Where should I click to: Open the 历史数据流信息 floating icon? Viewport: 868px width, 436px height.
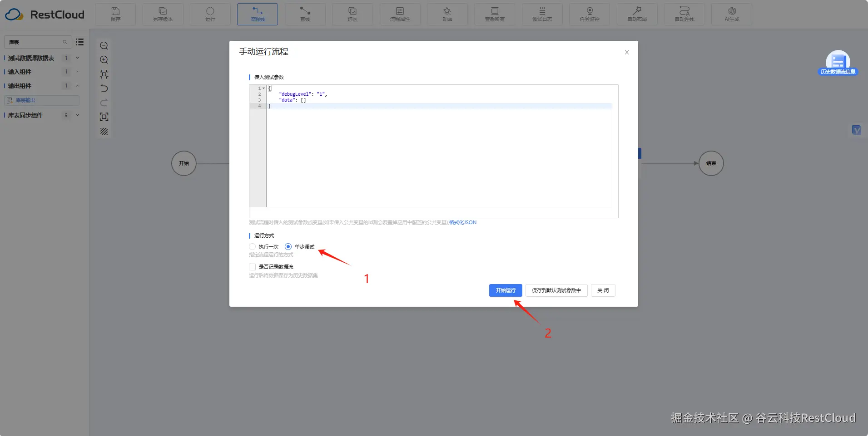pos(838,63)
